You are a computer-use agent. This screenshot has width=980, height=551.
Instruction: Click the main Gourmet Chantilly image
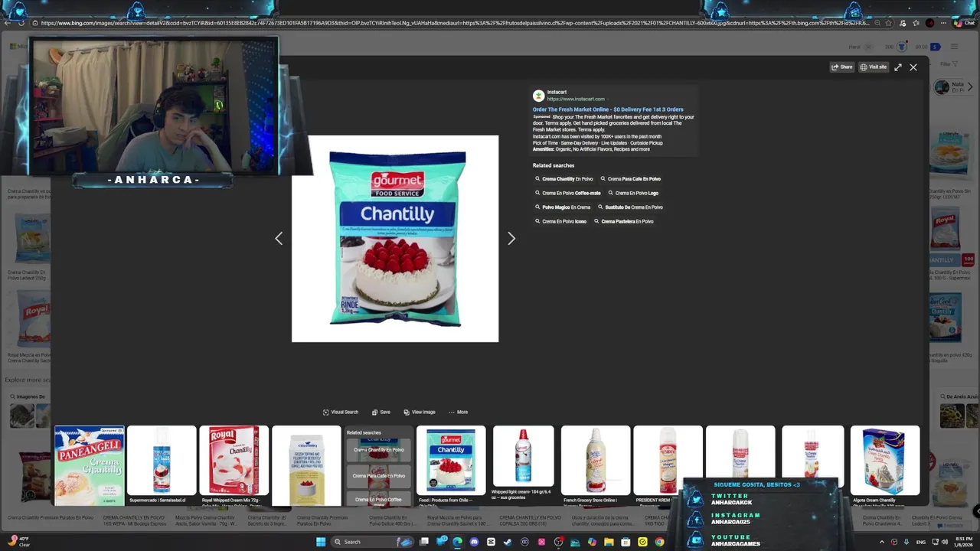click(x=395, y=239)
